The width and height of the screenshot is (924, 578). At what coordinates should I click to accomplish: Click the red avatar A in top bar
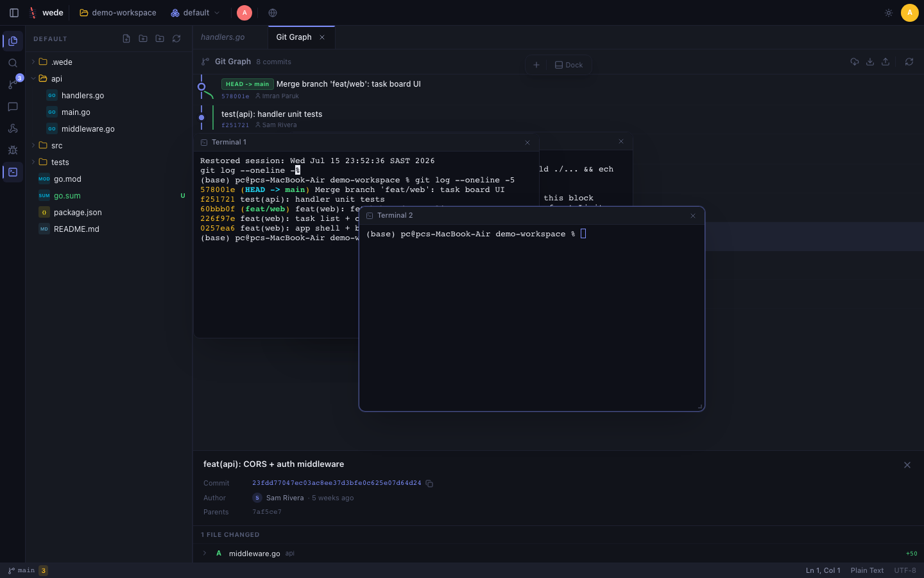tap(244, 13)
